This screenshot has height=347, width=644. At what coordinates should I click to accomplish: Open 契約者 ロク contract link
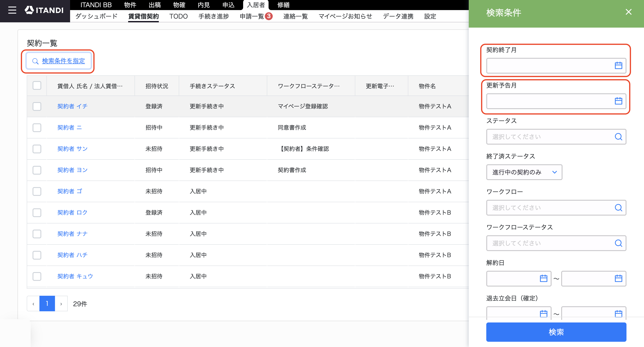coord(72,212)
